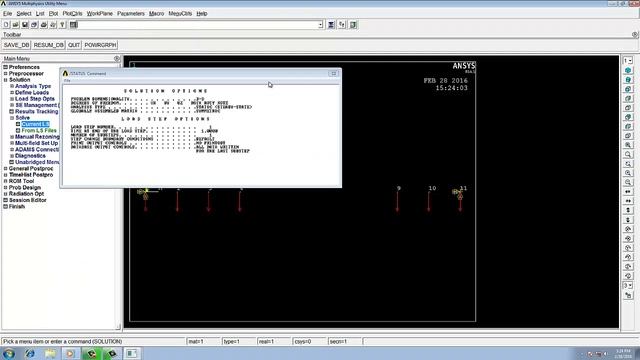Open the command input history dropdown arrow

(x=320, y=25)
